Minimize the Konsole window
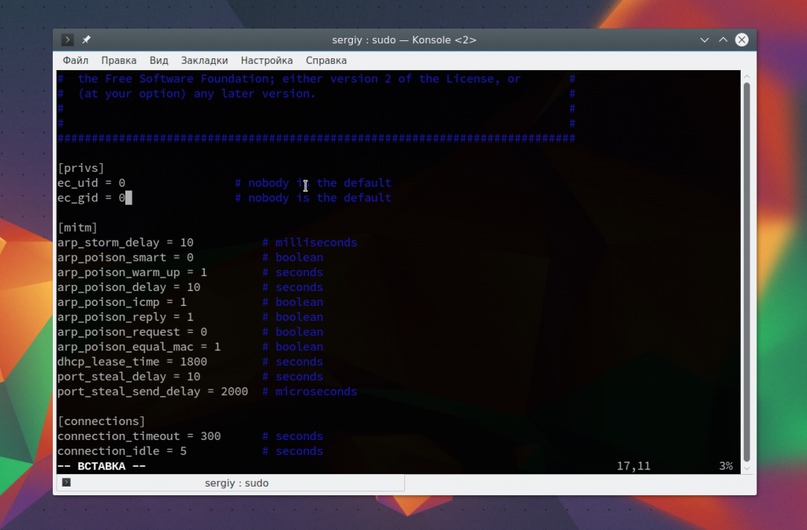Image resolution: width=807 pixels, height=530 pixels. (x=705, y=40)
